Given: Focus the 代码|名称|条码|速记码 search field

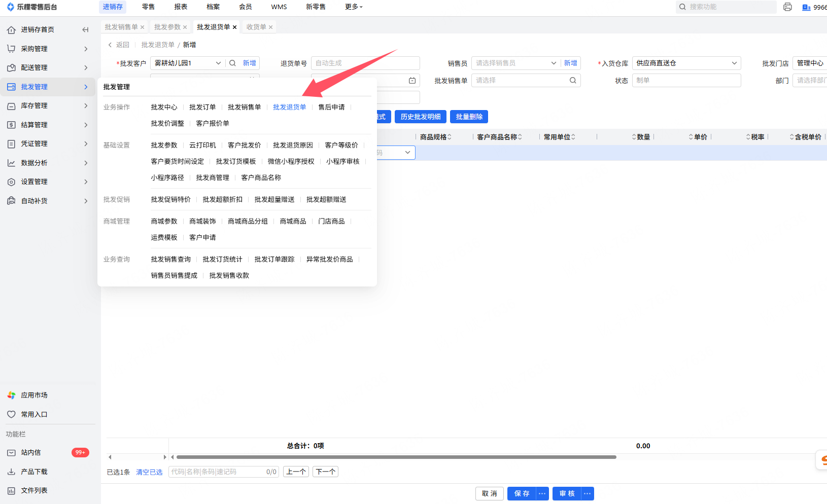Looking at the screenshot, I should coord(224,472).
